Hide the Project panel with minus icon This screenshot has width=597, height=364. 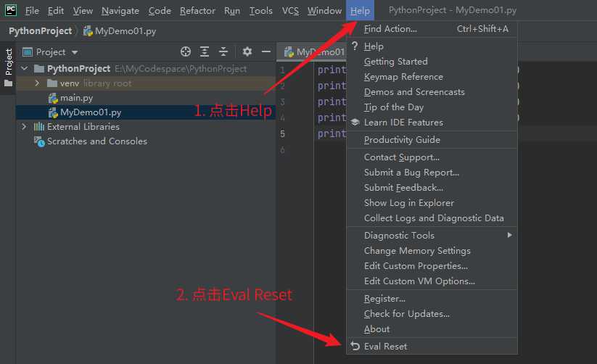coord(265,51)
